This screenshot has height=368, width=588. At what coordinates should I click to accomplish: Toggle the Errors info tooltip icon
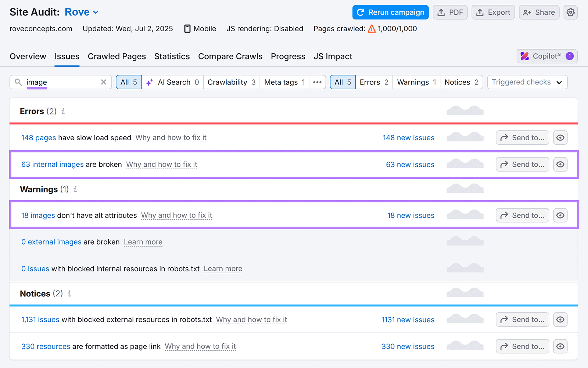pyautogui.click(x=63, y=111)
